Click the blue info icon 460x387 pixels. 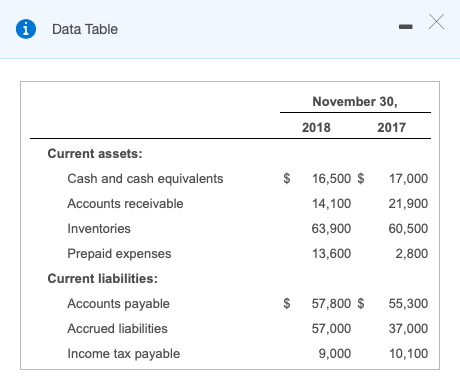[26, 29]
